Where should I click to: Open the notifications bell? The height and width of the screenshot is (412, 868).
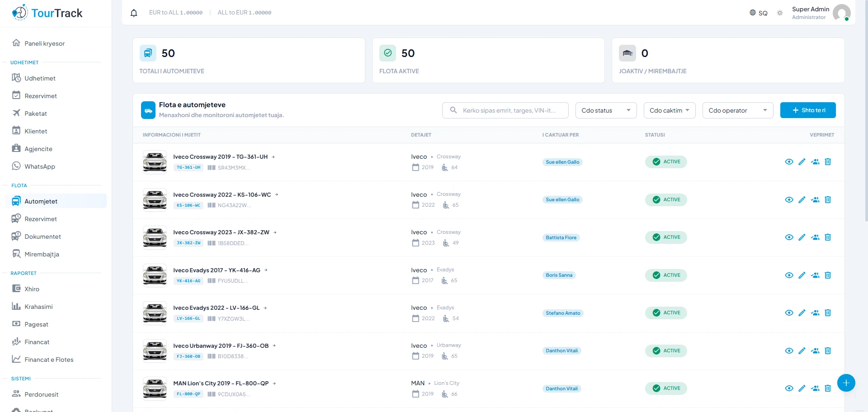coord(134,13)
